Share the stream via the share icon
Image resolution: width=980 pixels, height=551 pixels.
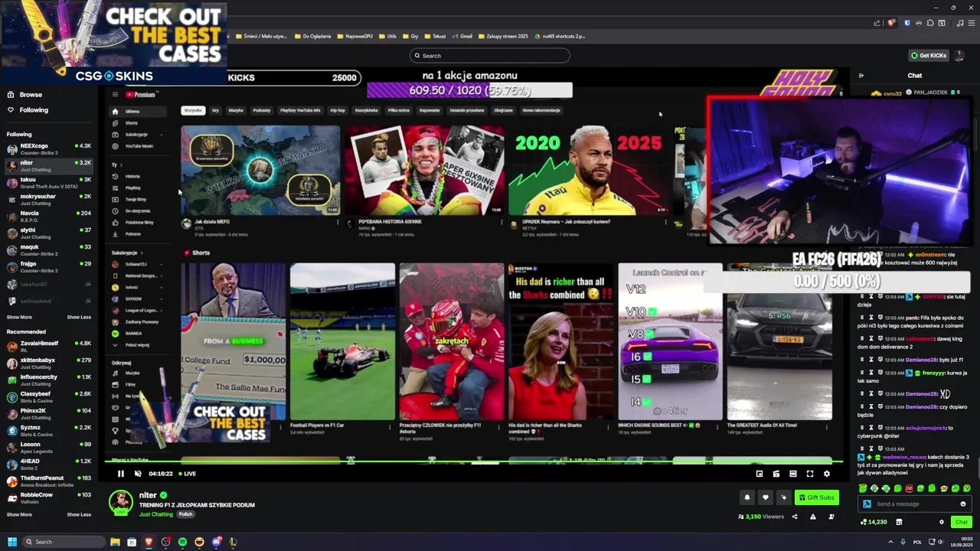794,517
